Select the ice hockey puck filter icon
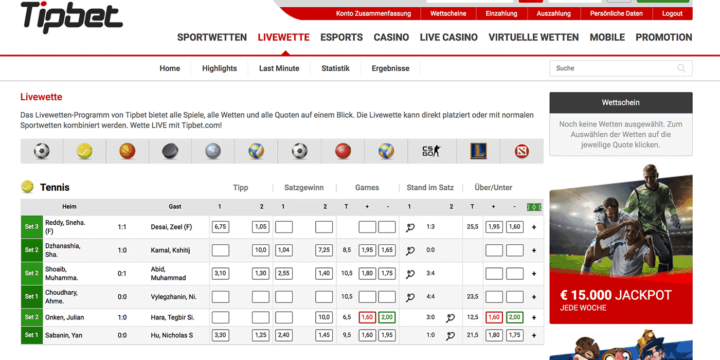Image resolution: width=720 pixels, height=360 pixels. click(170, 151)
